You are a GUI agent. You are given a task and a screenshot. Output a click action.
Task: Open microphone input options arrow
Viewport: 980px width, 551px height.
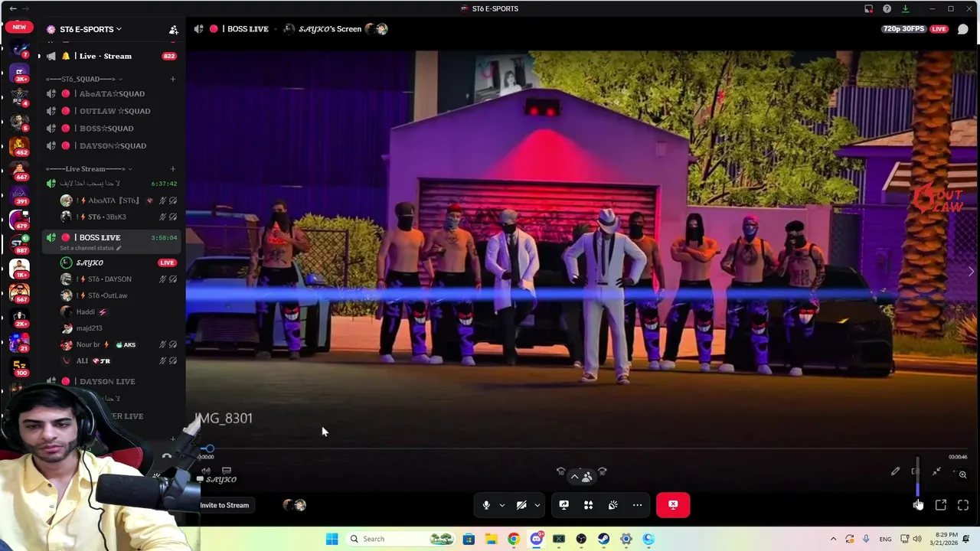click(502, 505)
